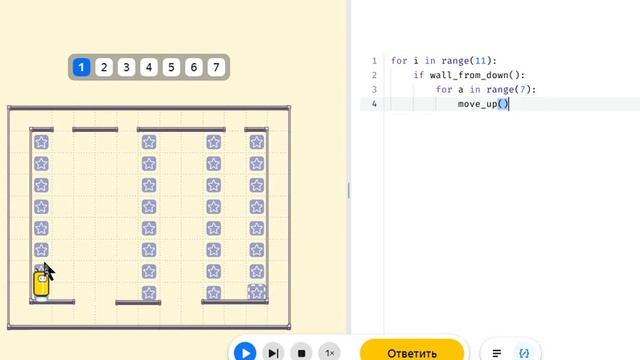Image resolution: width=640 pixels, height=360 pixels.
Task: Run the program with the play button
Action: click(x=245, y=353)
